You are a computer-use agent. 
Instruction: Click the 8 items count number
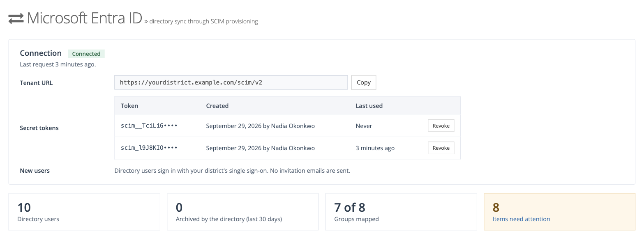[x=496, y=207]
